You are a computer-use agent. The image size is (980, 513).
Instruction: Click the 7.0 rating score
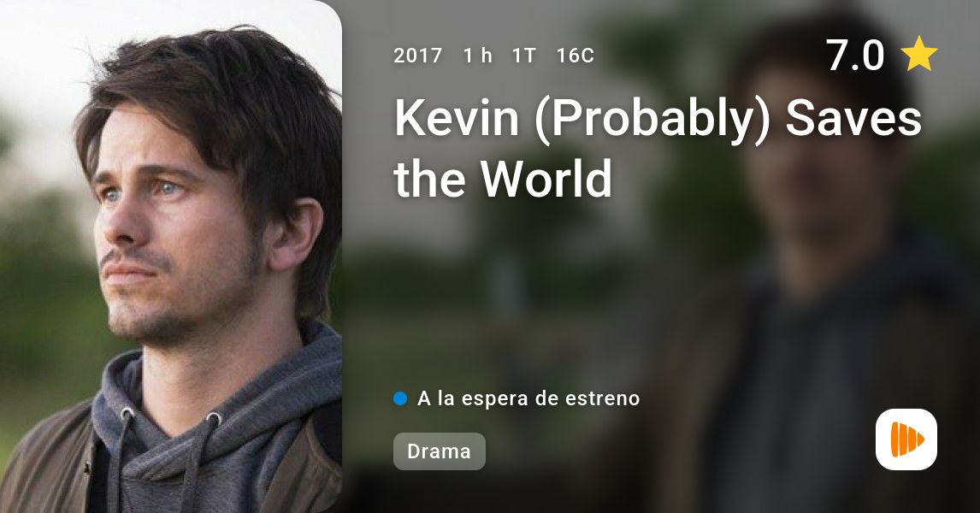point(855,55)
